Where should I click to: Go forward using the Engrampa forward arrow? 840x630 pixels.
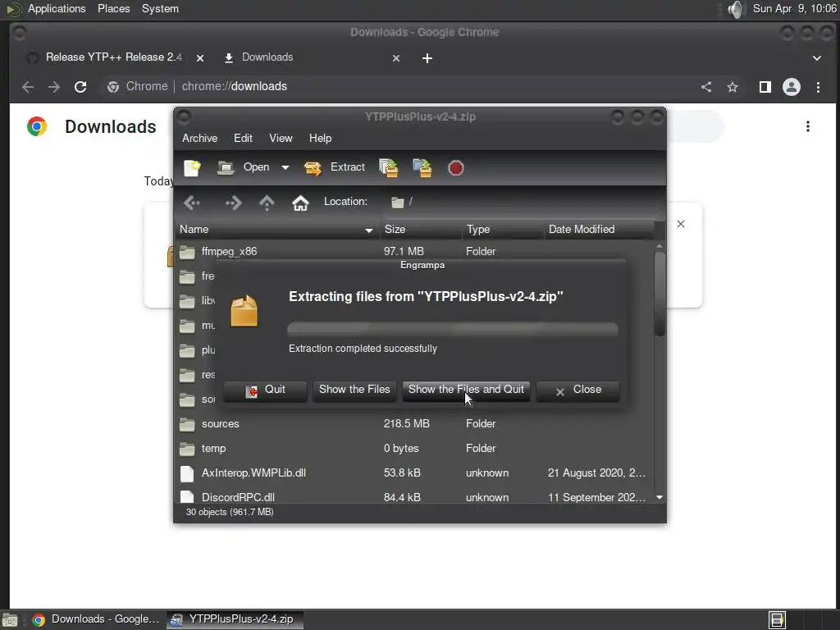click(234, 203)
